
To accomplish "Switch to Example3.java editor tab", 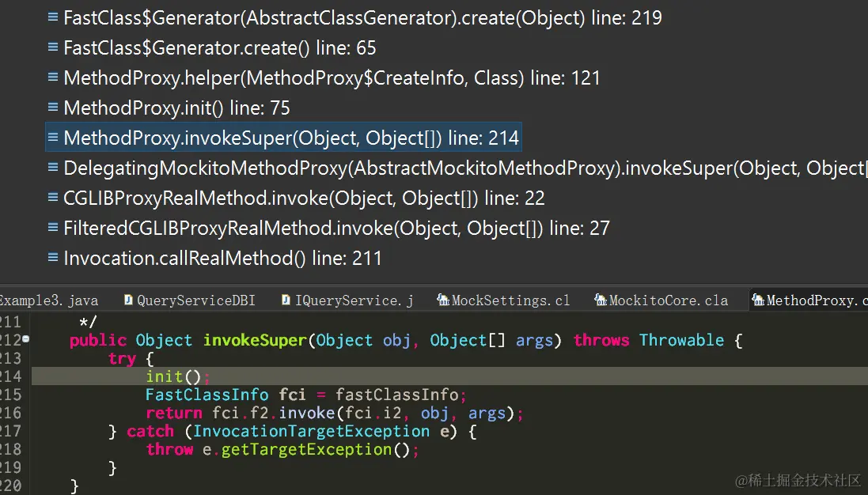I will [49, 300].
